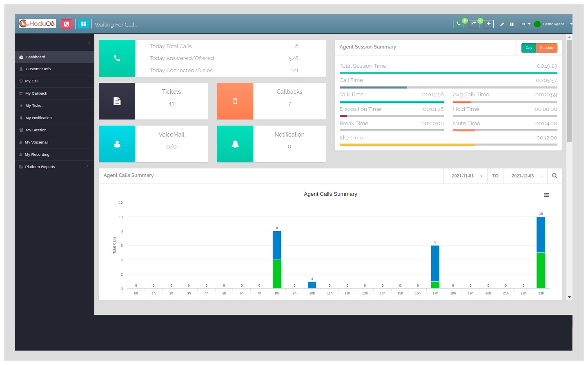588x365 pixels.
Task: Click the plus icon to add new call
Action: (x=488, y=24)
